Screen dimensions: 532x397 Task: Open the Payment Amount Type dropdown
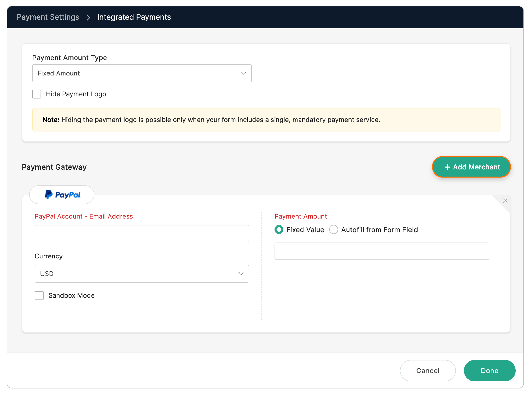point(142,73)
